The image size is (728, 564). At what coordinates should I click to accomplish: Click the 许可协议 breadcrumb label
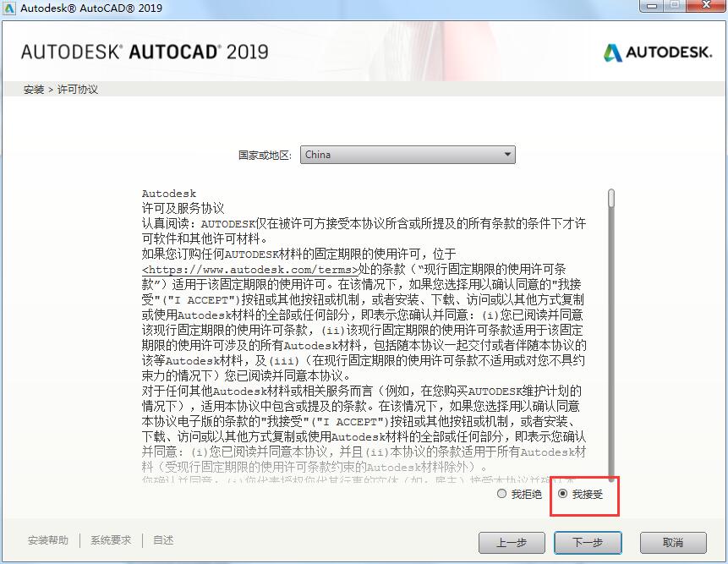(78, 89)
